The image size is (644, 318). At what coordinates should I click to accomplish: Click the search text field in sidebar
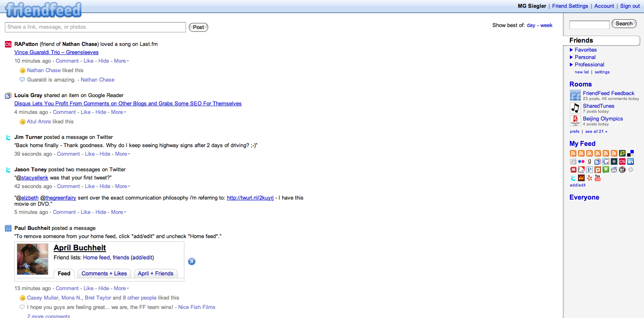pyautogui.click(x=590, y=25)
